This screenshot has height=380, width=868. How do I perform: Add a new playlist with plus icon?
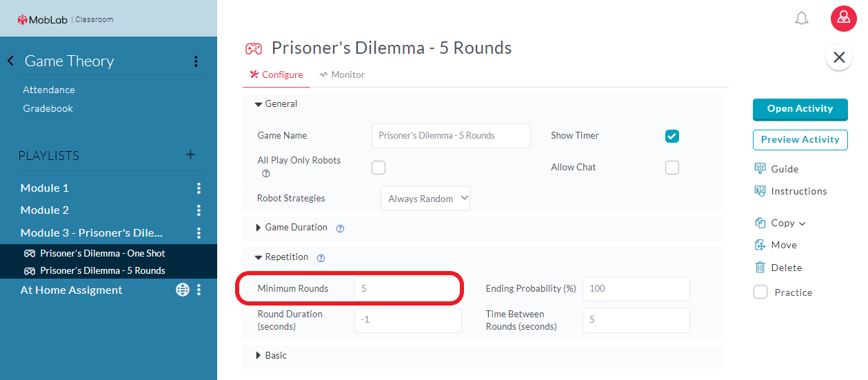pyautogui.click(x=190, y=154)
